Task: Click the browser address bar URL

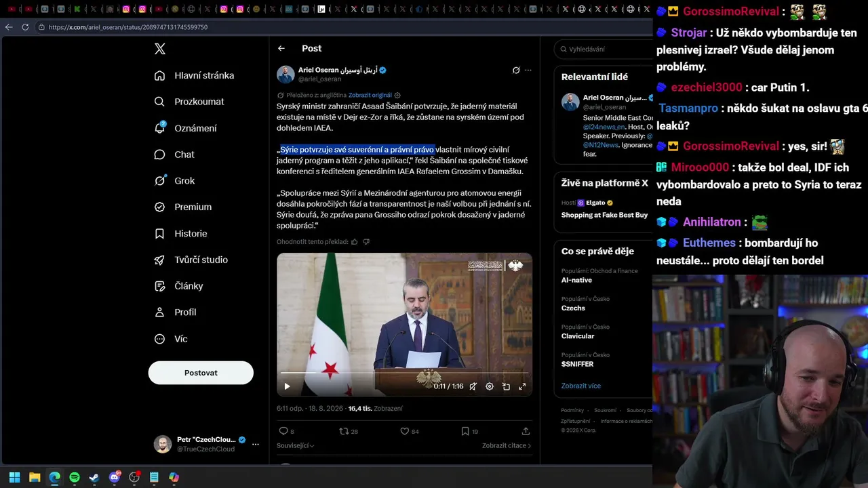Action: point(128,27)
